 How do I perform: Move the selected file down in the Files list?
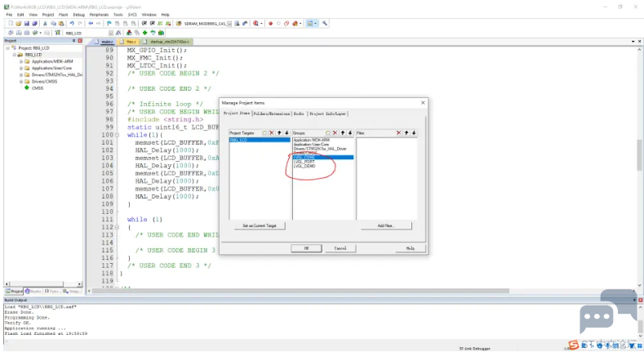pos(414,133)
